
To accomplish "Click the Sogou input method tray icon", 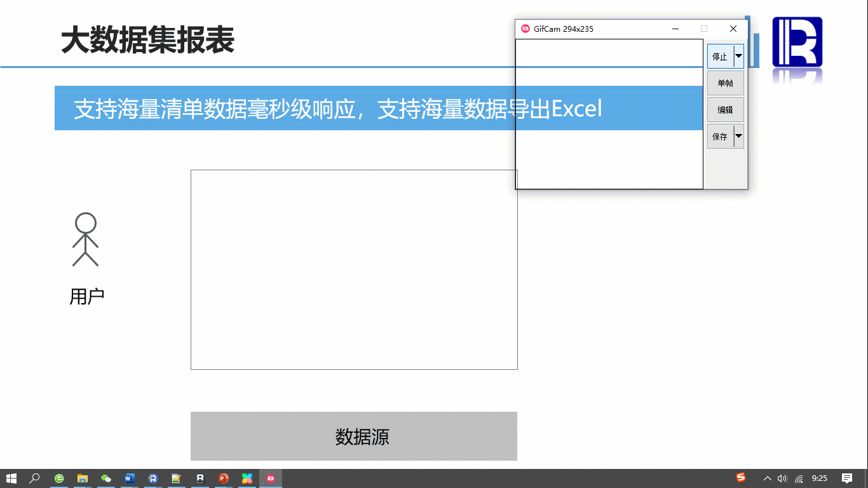I will 741,478.
